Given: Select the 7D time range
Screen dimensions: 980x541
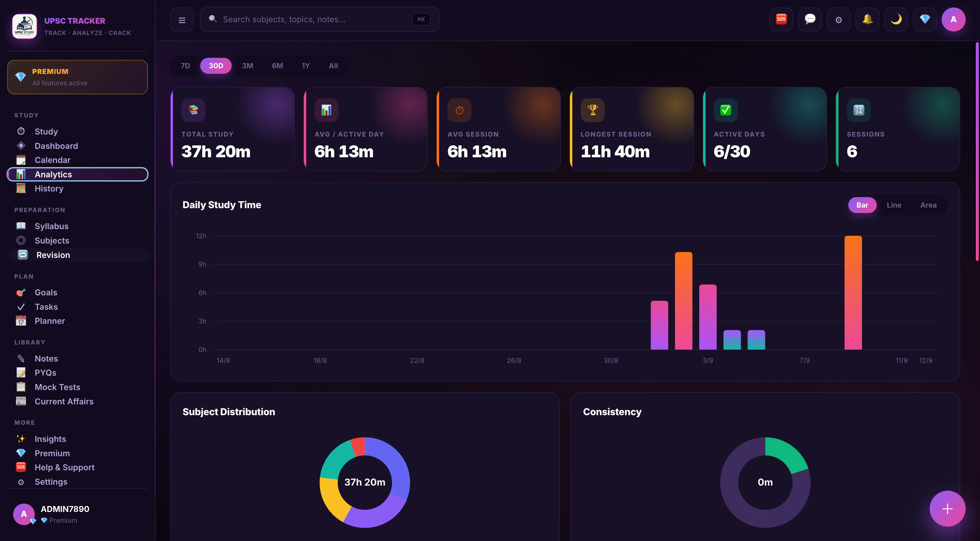Looking at the screenshot, I should (x=185, y=66).
